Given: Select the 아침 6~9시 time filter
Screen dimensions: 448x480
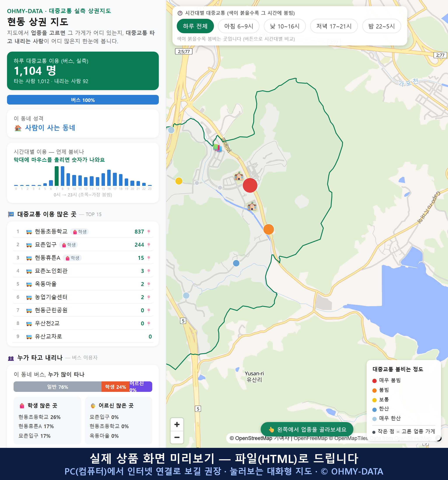Looking at the screenshot, I should (238, 26).
